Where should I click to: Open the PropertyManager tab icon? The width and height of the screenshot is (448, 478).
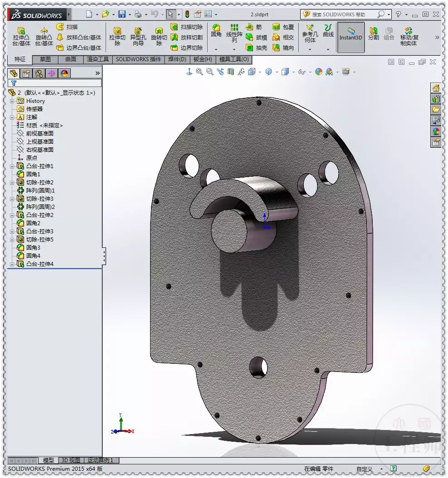coord(26,73)
